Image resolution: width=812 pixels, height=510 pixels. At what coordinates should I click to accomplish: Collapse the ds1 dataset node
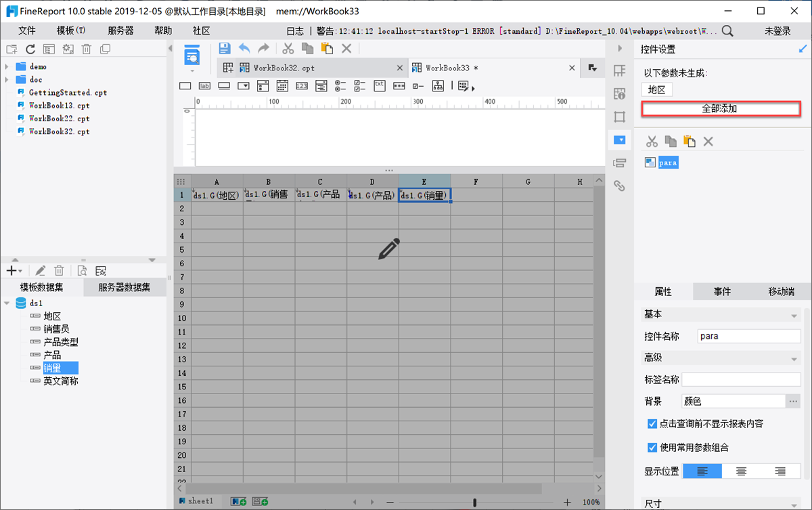coord(7,303)
